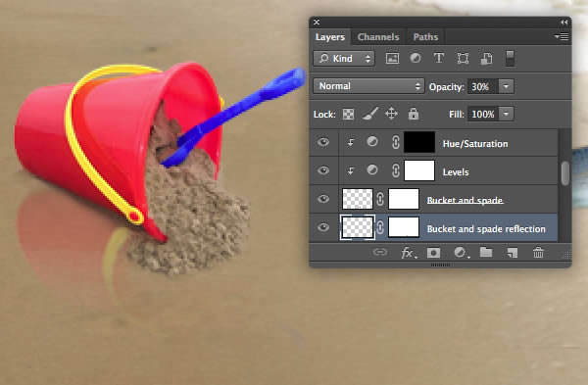Select Bucket and spade layer mask
The width and height of the screenshot is (588, 385).
click(404, 199)
